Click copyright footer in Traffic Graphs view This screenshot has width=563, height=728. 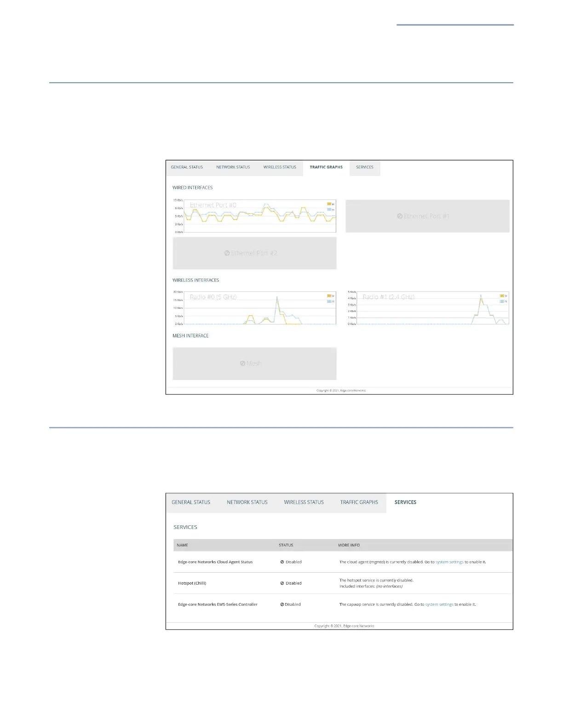(341, 391)
